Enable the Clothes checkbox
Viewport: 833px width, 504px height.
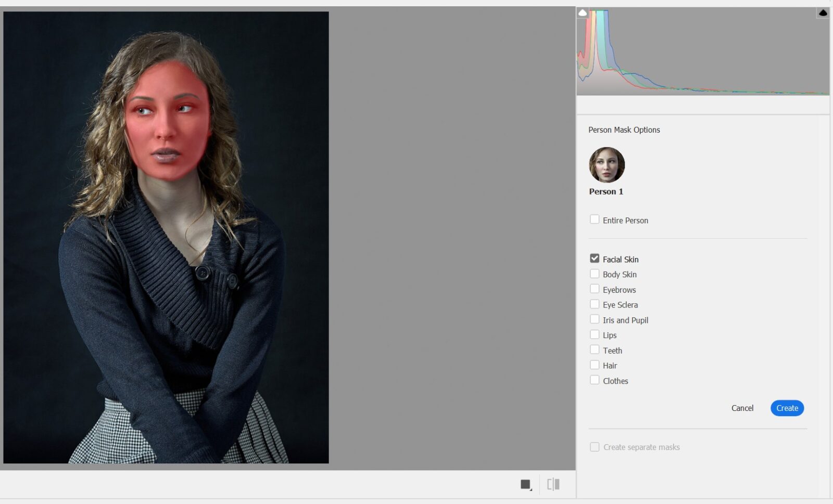tap(595, 380)
